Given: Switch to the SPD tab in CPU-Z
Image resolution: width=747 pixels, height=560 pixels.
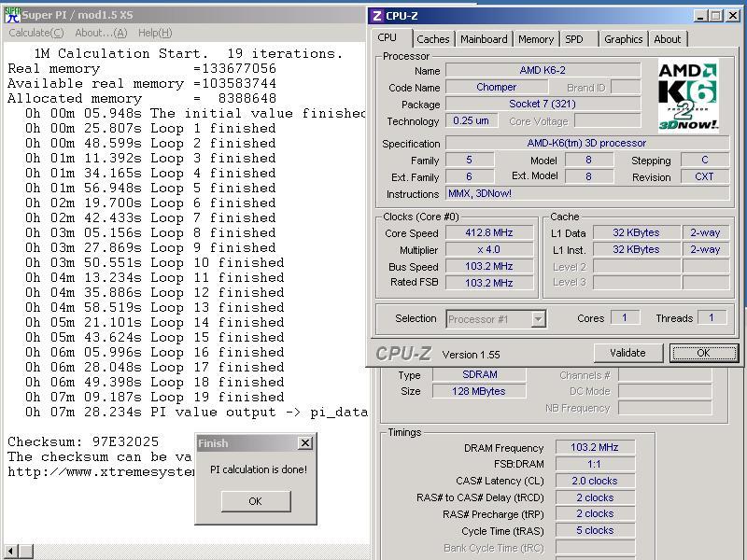Looking at the screenshot, I should pos(574,39).
